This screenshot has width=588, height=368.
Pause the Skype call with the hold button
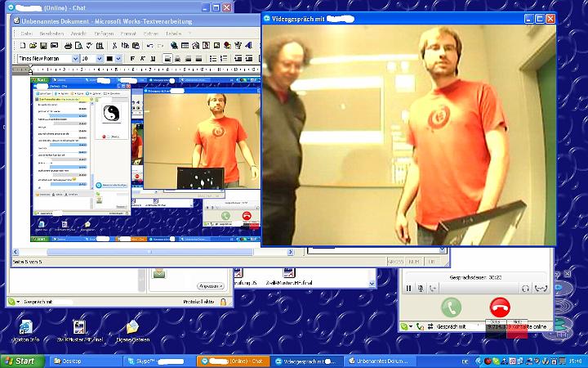pyautogui.click(x=409, y=289)
